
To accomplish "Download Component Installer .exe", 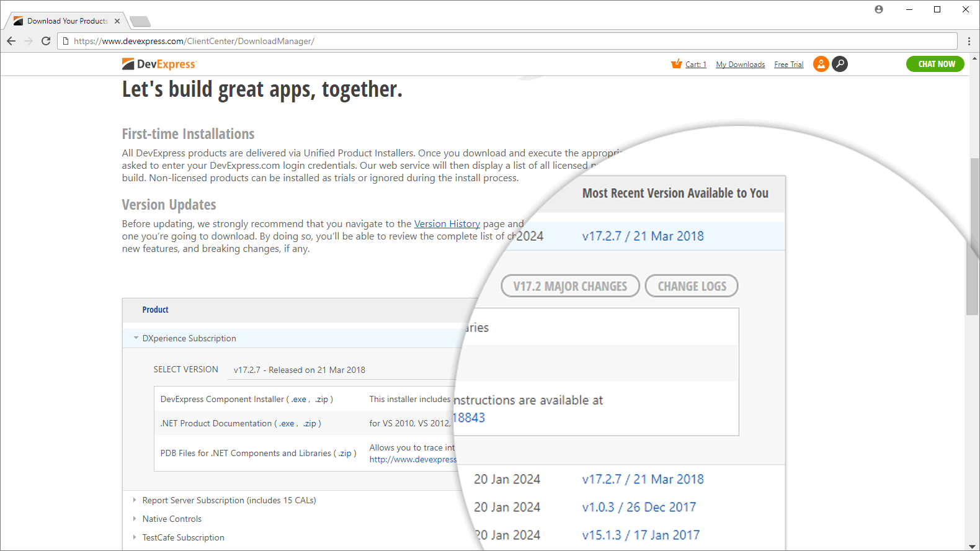I will [x=299, y=400].
